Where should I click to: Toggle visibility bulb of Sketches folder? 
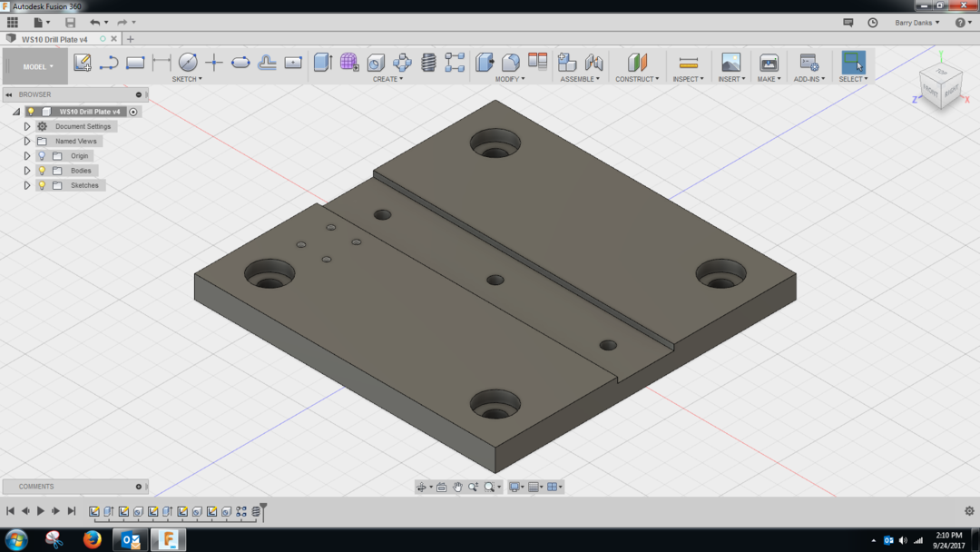(42, 185)
